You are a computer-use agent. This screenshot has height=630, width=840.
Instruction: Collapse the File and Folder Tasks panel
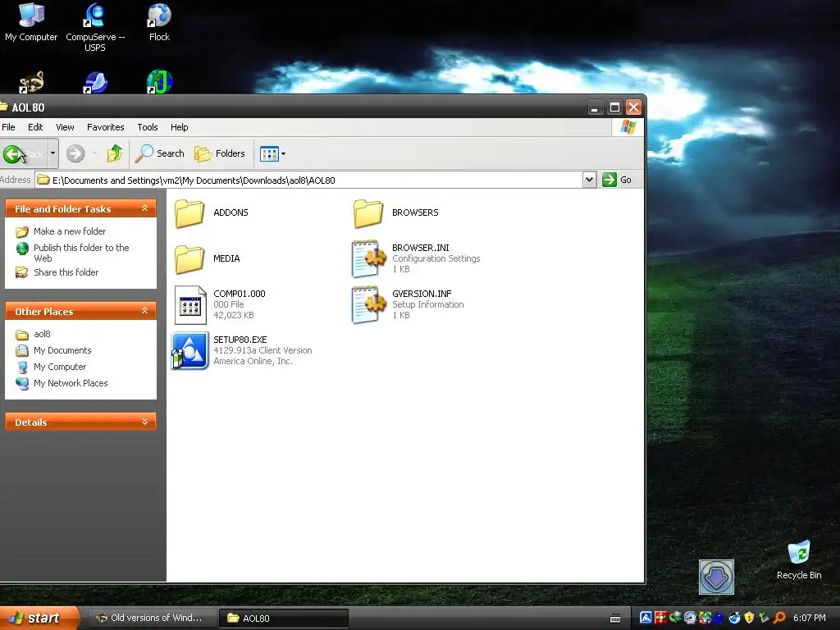[144, 208]
